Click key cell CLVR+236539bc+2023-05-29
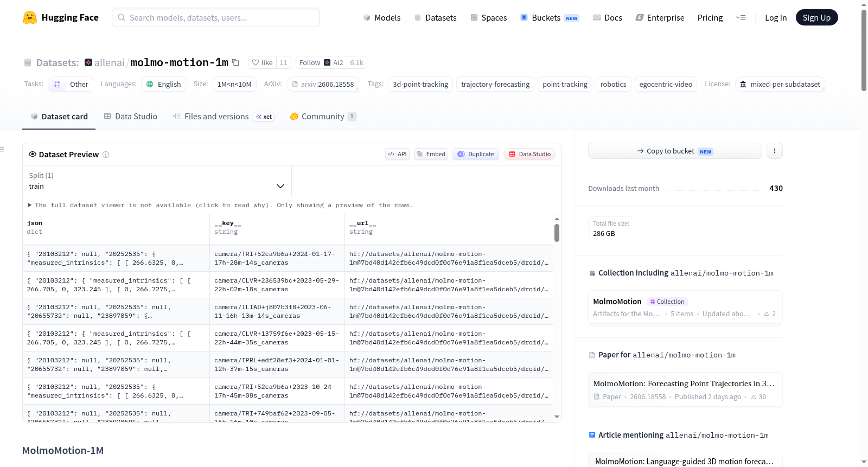Screen dimensions: 868x467 (277, 285)
